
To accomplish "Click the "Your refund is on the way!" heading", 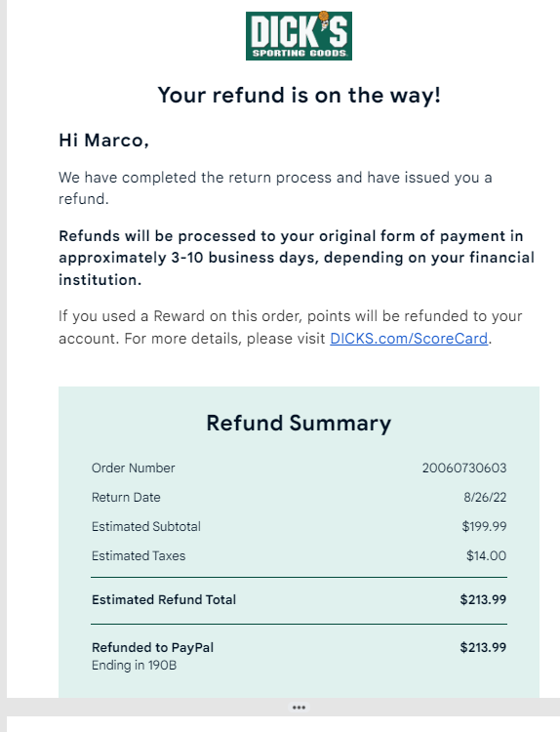I will click(x=299, y=96).
